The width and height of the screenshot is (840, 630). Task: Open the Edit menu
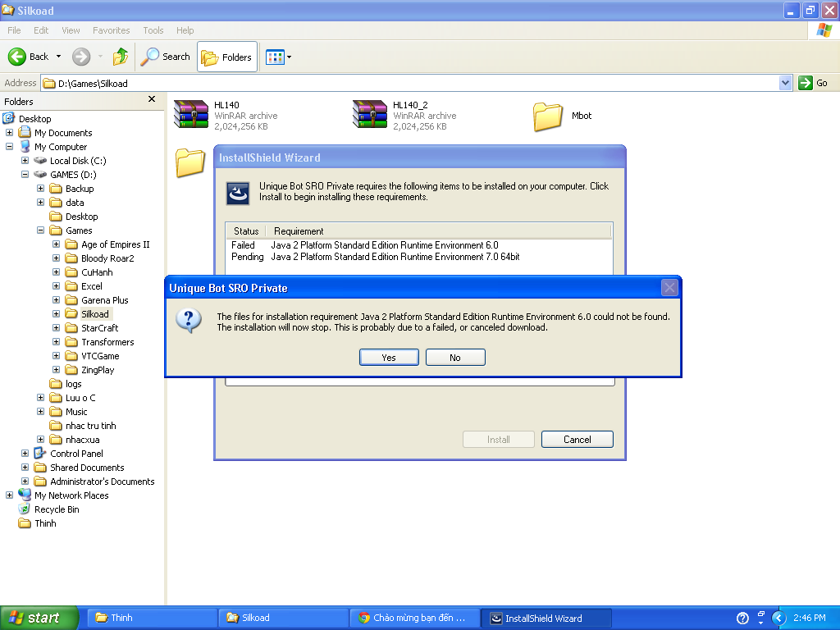pos(41,30)
